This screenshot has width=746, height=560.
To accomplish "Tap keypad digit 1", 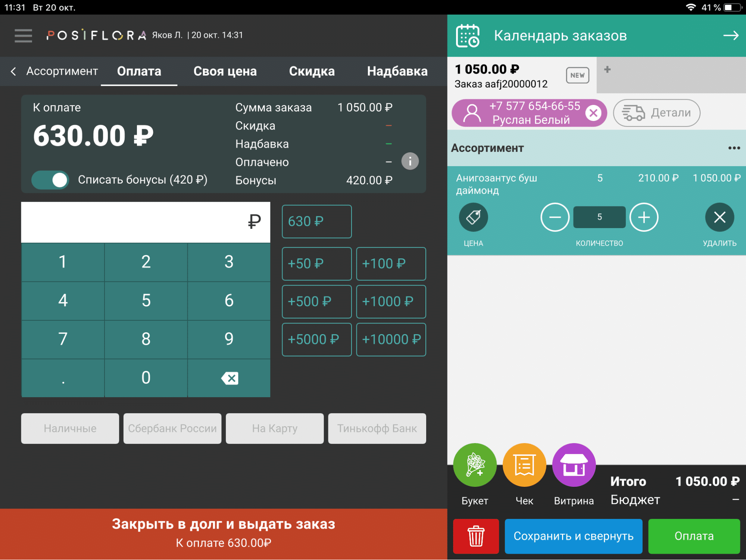I will pyautogui.click(x=63, y=262).
